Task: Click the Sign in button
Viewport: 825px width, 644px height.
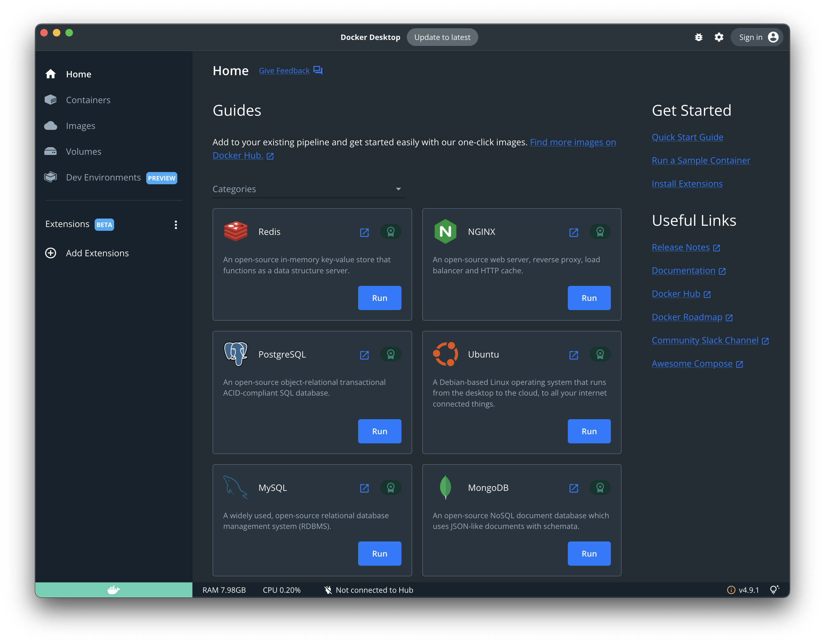Action: click(758, 37)
